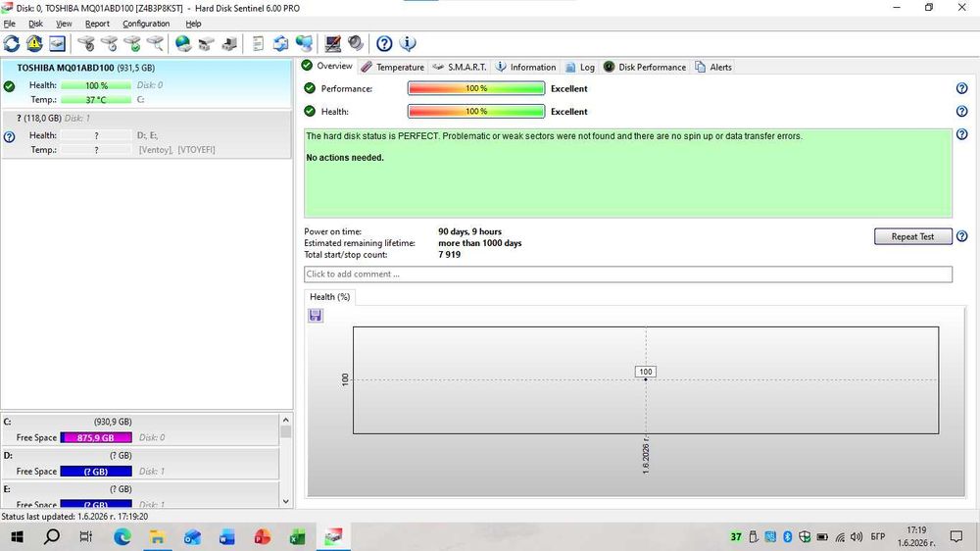Open Microsoft Edge from the taskbar
Viewport: 980px width, 551px height.
[x=122, y=536]
